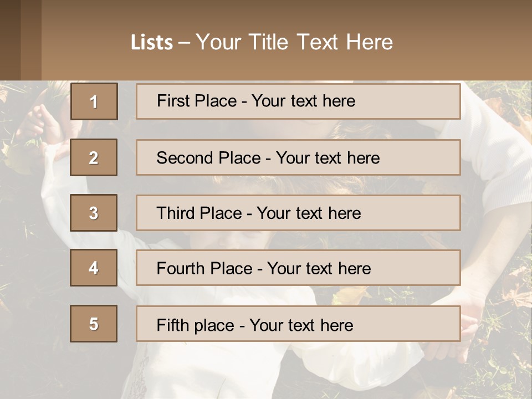Click the number 5 box
Image resolution: width=532 pixels, height=399 pixels.
click(x=94, y=324)
